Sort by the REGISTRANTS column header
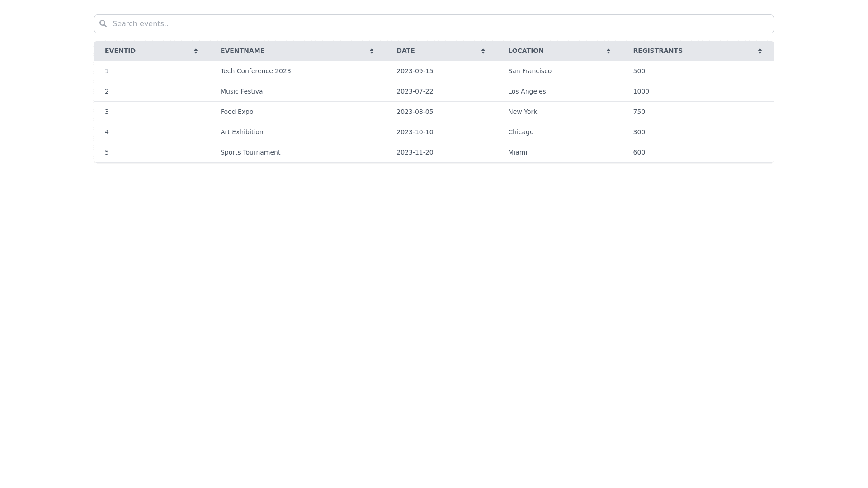The image size is (868, 488). (658, 51)
